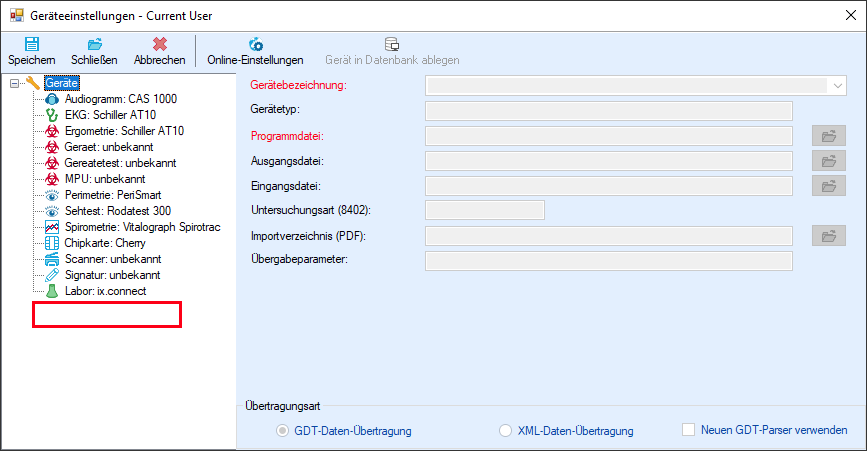Screen dimensions: 867x451
Task: Click the wrench icon next to Geräte
Action: tap(33, 83)
